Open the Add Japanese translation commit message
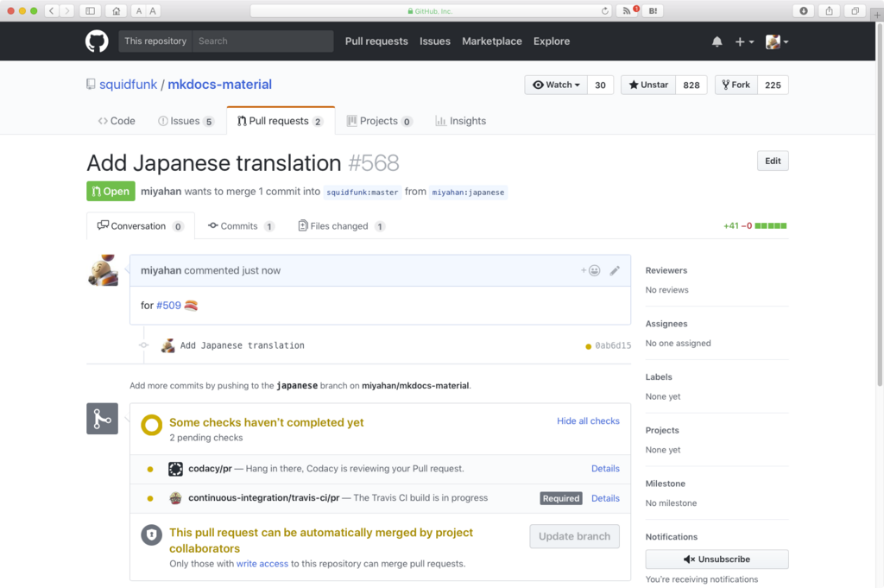This screenshot has width=884, height=588. click(242, 345)
